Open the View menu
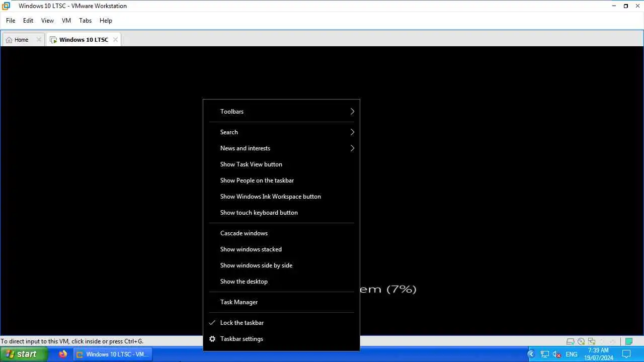644x362 pixels. pyautogui.click(x=47, y=21)
